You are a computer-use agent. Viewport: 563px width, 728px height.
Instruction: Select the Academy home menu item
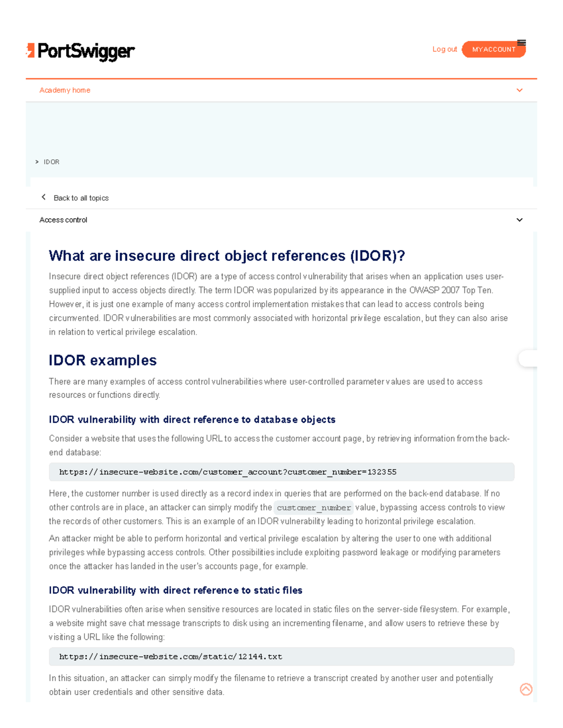point(65,90)
